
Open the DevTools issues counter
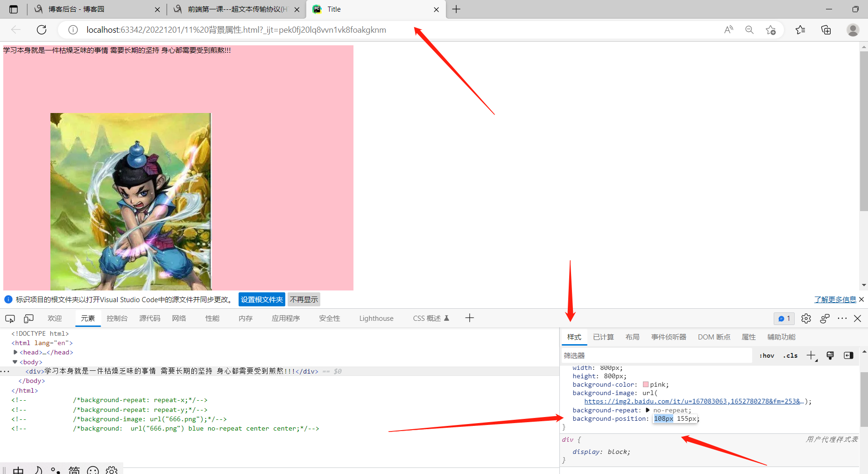pyautogui.click(x=784, y=318)
